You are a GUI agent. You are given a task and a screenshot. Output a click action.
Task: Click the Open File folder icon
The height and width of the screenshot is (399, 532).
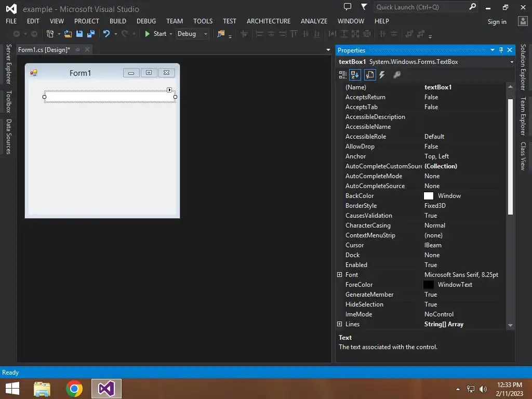[68, 34]
